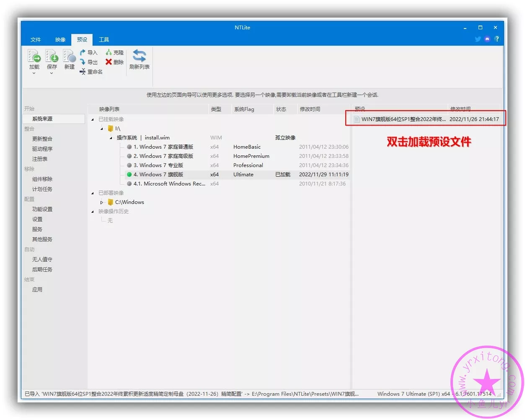Sort by the 类型 column header
Viewport: 525px width, 420px height.
click(x=220, y=109)
